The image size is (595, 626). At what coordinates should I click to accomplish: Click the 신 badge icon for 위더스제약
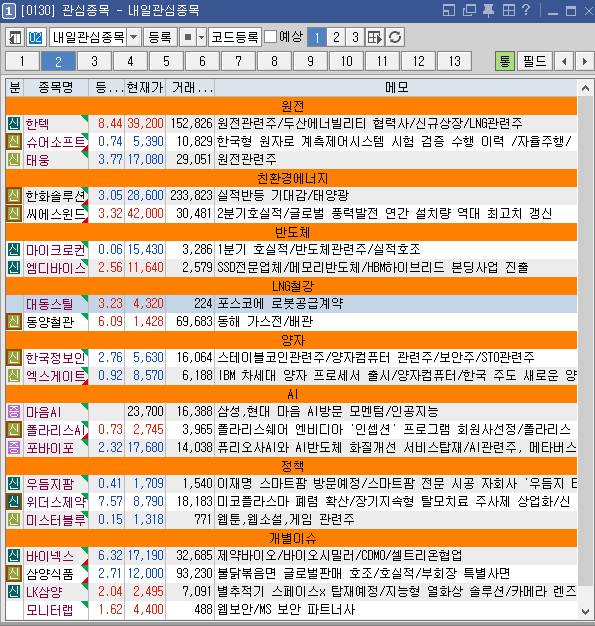click(x=14, y=501)
